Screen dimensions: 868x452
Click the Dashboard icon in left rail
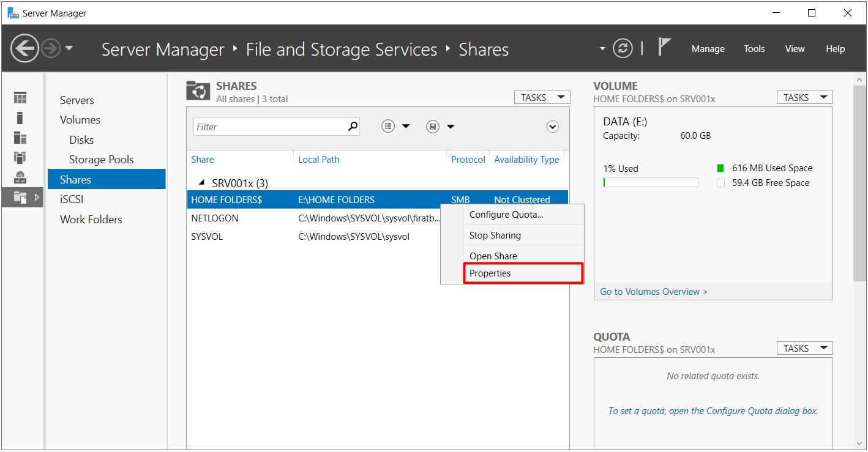[x=20, y=98]
